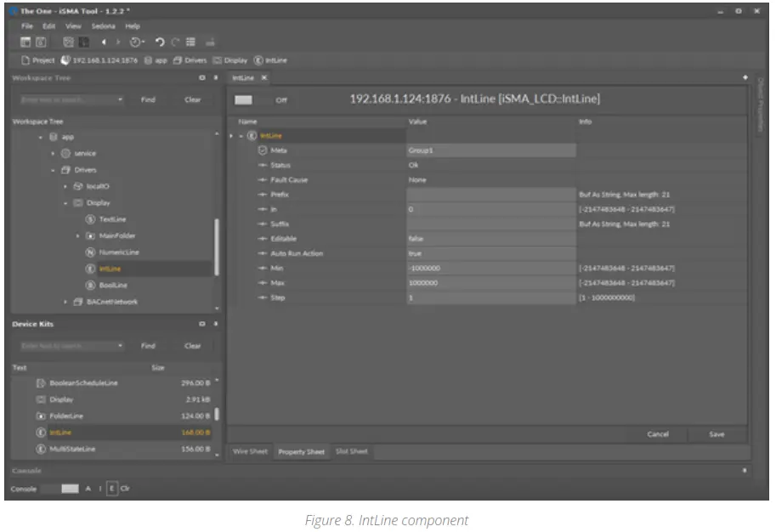Toggle the Console switch
776x532 pixels.
click(59, 489)
